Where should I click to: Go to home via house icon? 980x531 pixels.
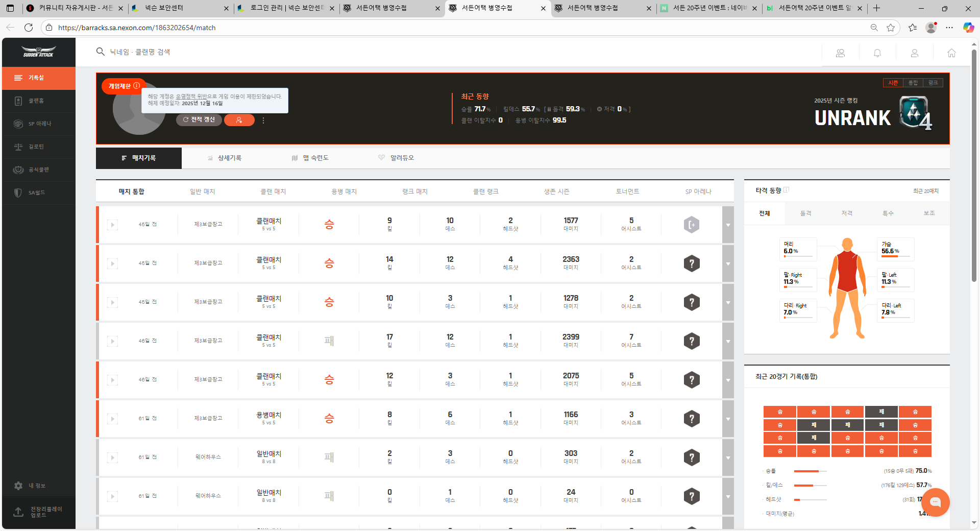click(x=951, y=53)
